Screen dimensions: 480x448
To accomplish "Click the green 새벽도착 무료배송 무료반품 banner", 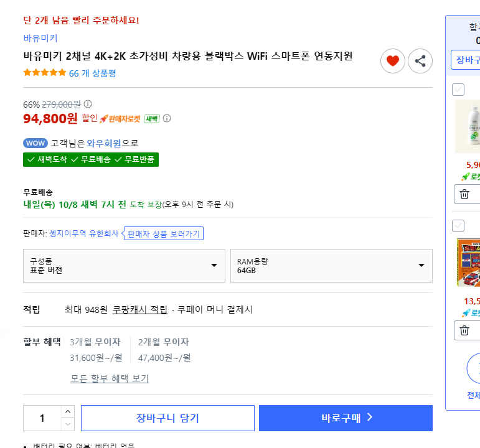I will [91, 159].
